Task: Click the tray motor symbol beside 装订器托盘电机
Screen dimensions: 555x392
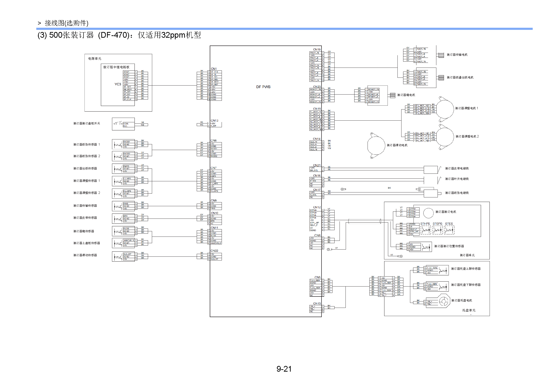Action: pyautogui.click(x=444, y=301)
